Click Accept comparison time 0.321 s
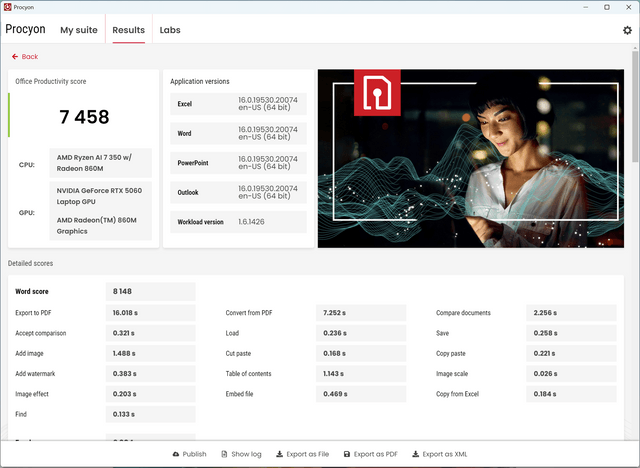640x468 pixels. click(x=150, y=333)
